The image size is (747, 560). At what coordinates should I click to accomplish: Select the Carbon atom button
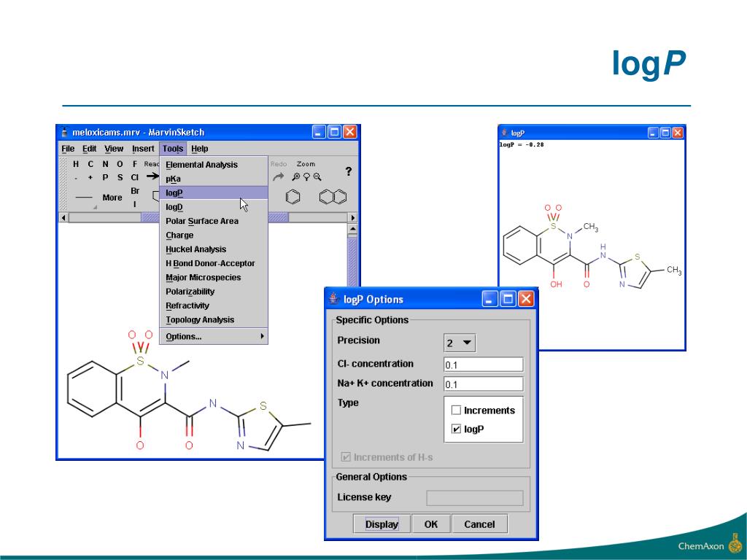tap(90, 164)
